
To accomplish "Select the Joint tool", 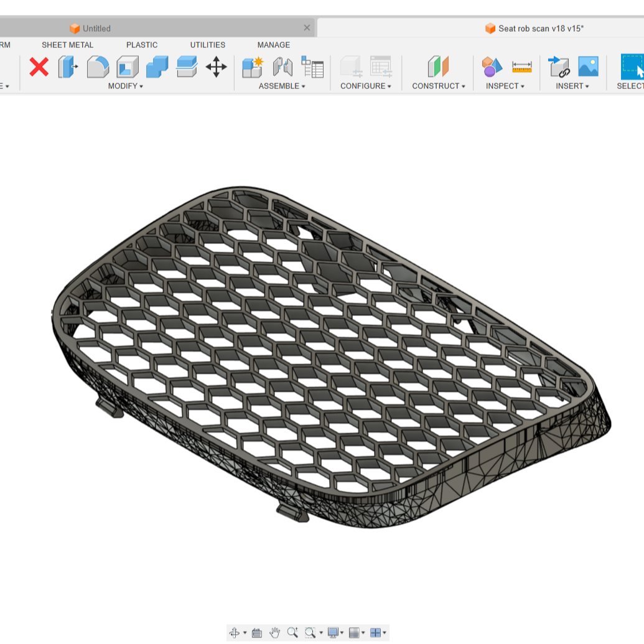I will [x=283, y=67].
